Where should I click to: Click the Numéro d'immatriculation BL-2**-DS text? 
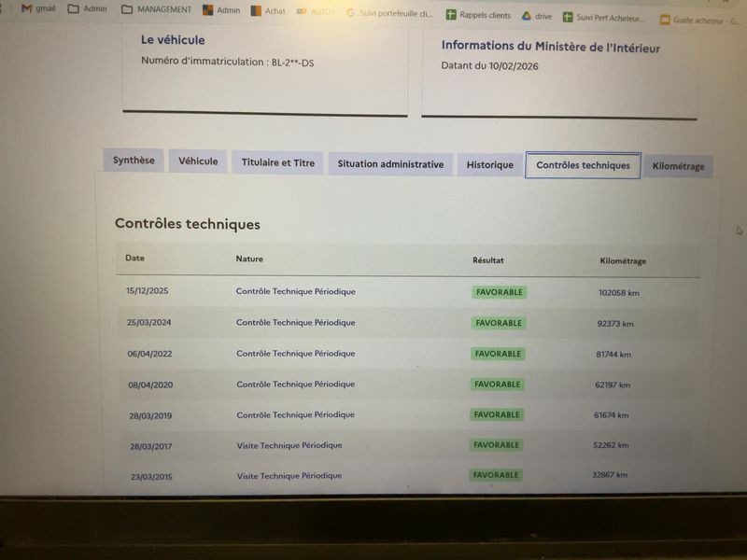tap(227, 62)
